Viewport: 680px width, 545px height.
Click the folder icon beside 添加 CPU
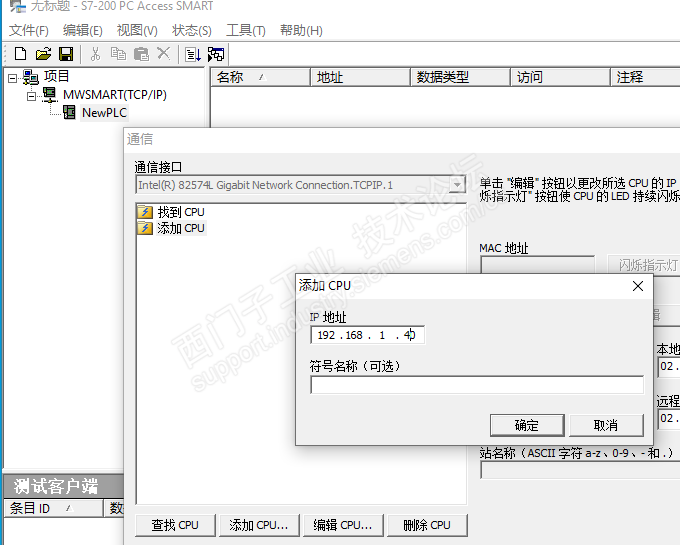[x=145, y=228]
